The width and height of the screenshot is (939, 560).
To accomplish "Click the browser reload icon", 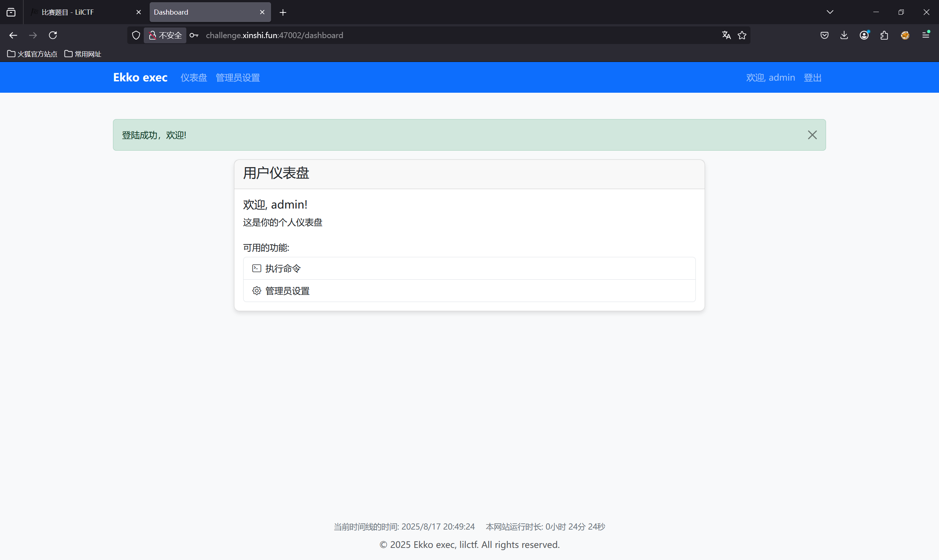I will coord(53,35).
